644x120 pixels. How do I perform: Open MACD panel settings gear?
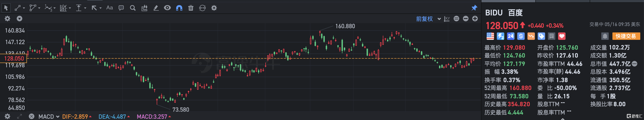click(7, 116)
